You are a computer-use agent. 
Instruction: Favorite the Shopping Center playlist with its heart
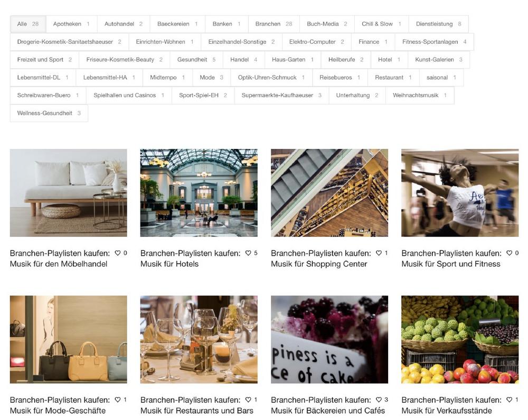[x=379, y=253]
